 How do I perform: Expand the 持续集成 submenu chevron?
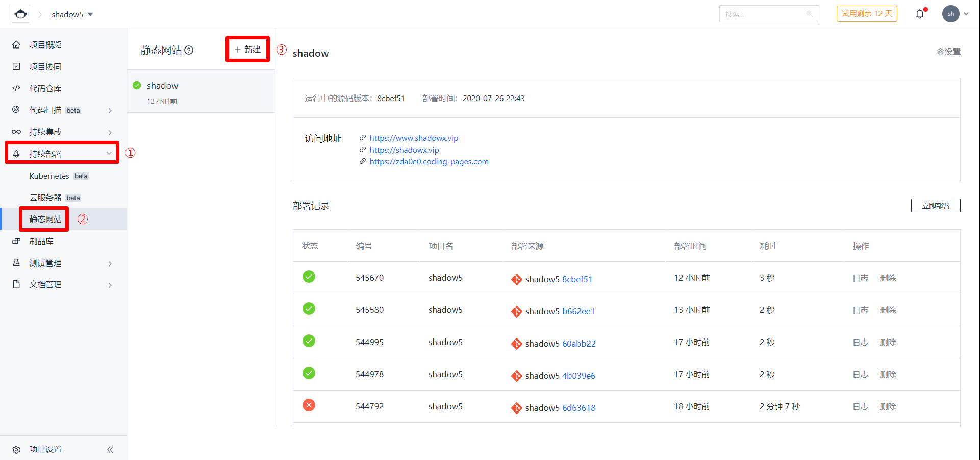tap(110, 132)
